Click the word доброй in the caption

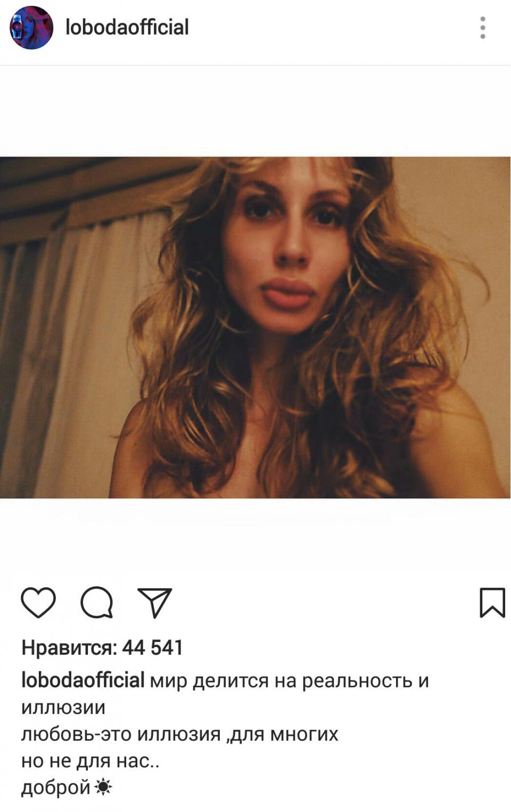tap(56, 788)
